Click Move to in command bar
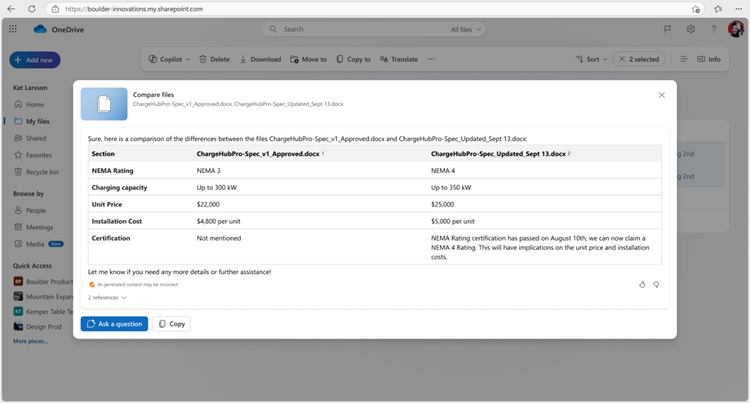This screenshot has width=750, height=403. pyautogui.click(x=309, y=59)
